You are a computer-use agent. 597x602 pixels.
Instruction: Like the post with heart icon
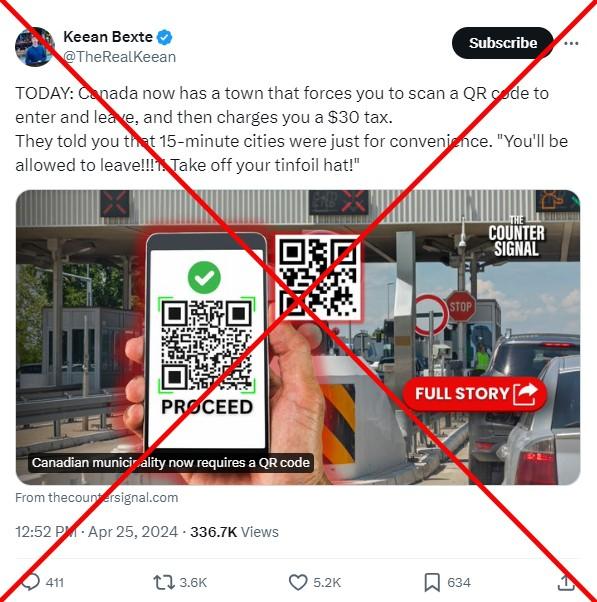(298, 582)
